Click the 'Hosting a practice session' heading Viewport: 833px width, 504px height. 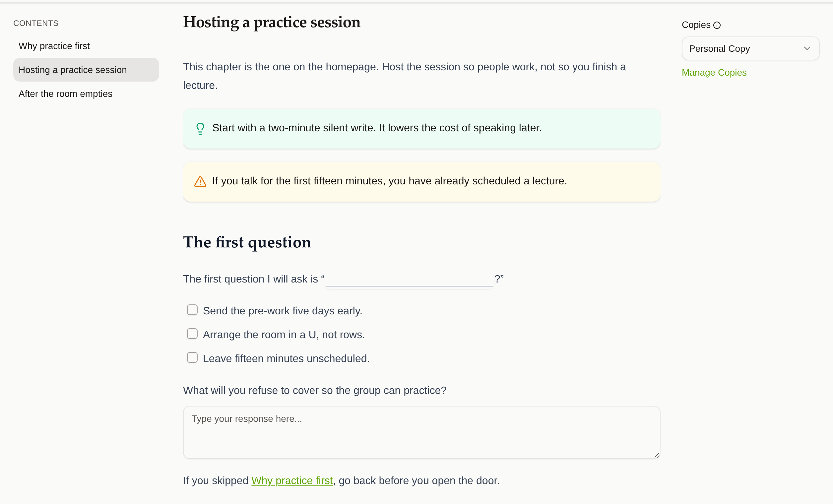coord(272,22)
